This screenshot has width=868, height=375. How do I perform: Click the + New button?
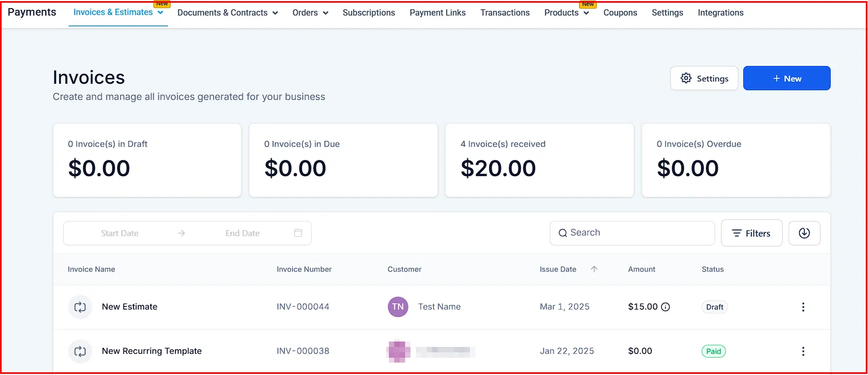click(x=786, y=78)
